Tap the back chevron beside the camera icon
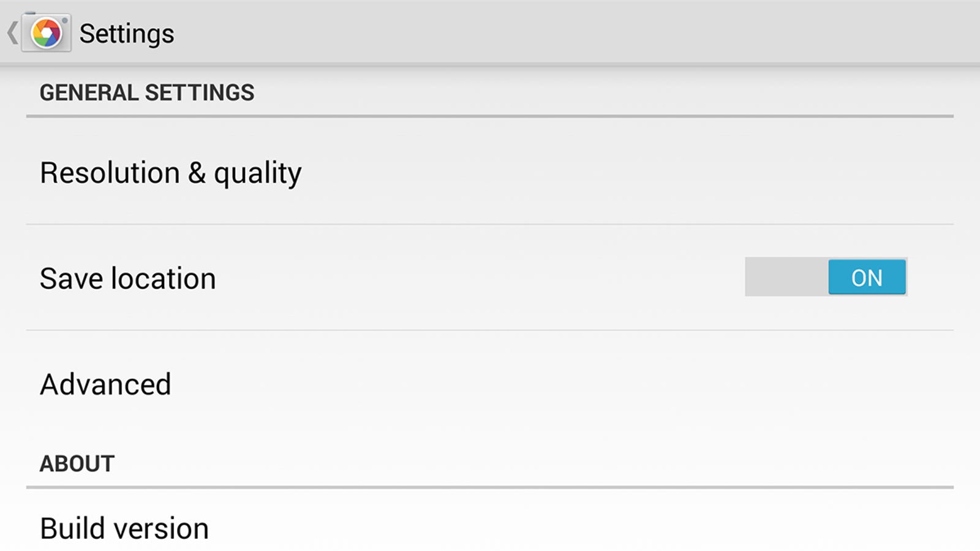980x551 pixels. [x=12, y=33]
